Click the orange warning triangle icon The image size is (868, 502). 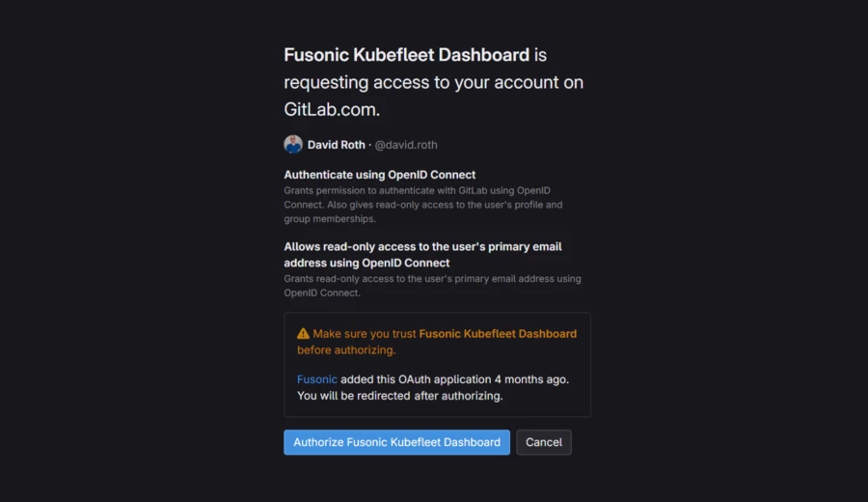[x=303, y=334]
